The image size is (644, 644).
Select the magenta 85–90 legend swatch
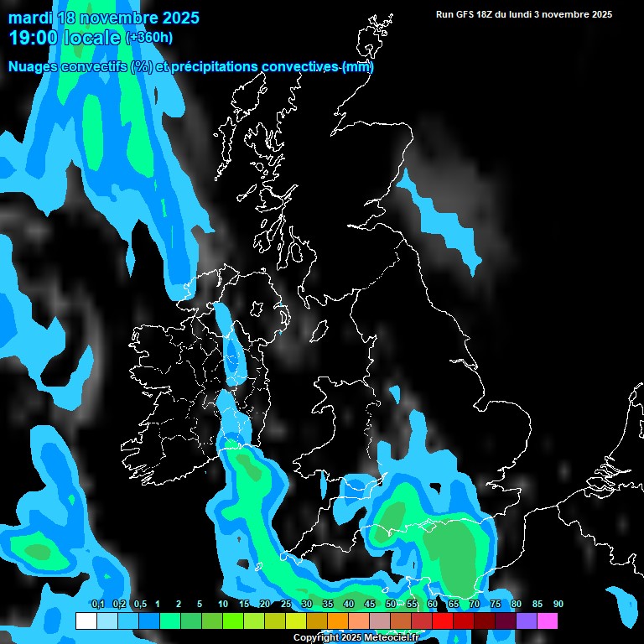point(548,621)
